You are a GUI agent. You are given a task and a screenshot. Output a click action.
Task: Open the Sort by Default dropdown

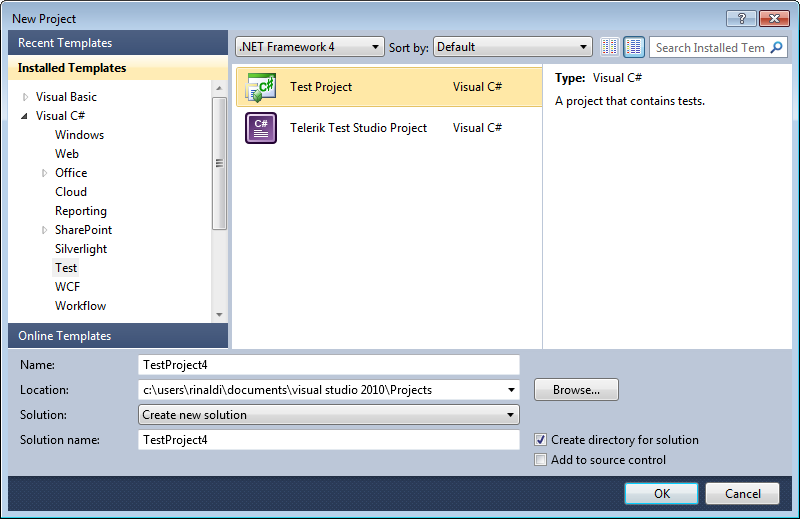pyautogui.click(x=512, y=47)
